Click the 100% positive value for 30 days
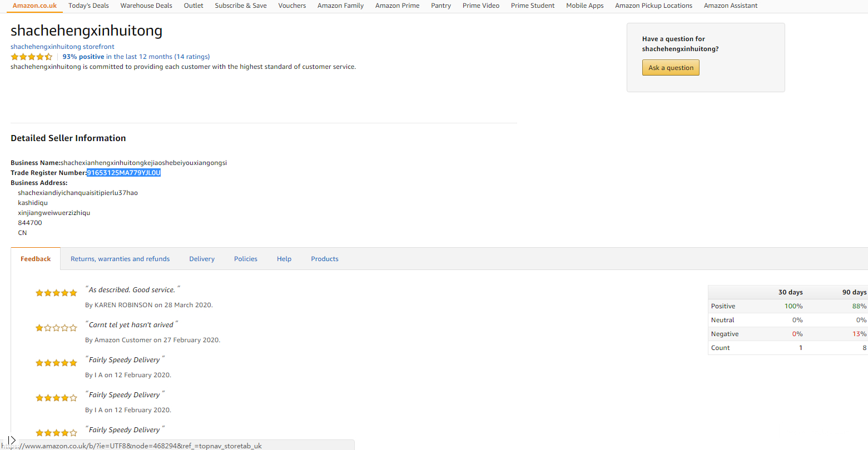 coord(793,306)
